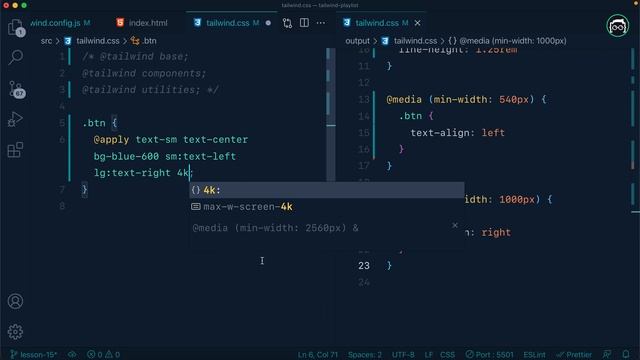
Task: Switch to the index.html tab
Action: coord(142,23)
